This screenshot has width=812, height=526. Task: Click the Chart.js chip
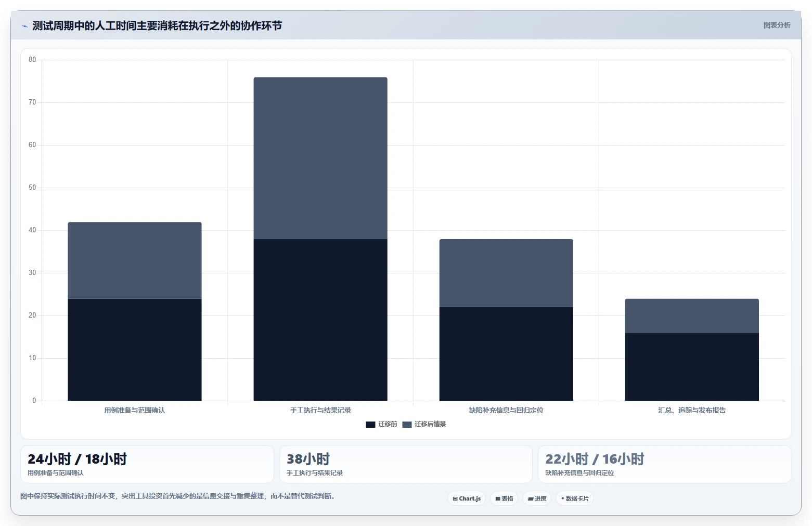tap(467, 498)
